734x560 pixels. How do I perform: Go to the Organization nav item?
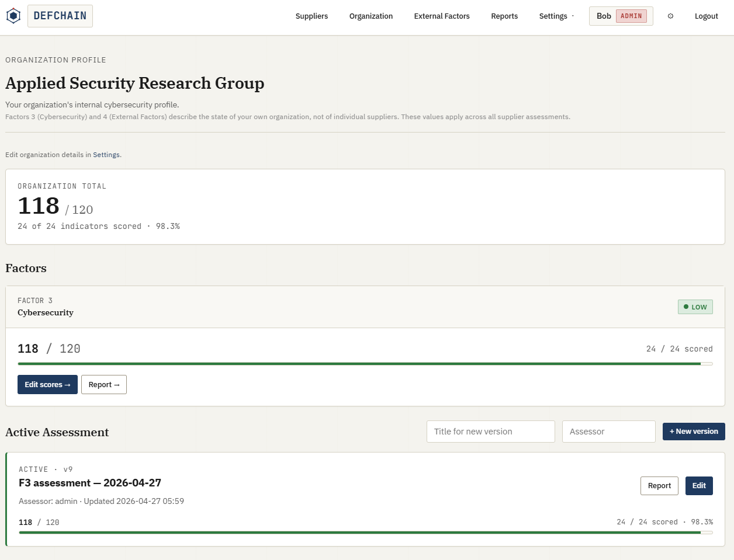(371, 16)
